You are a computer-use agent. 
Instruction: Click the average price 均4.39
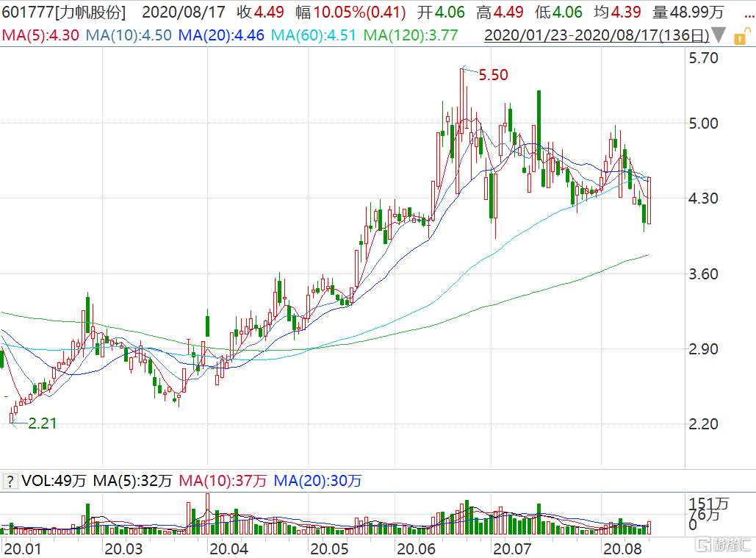[x=618, y=12]
